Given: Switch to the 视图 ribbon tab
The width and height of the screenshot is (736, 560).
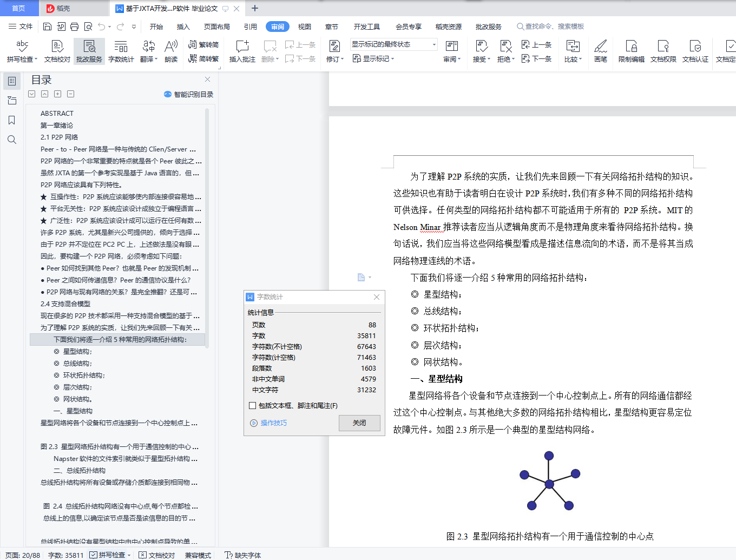Looking at the screenshot, I should 305,27.
